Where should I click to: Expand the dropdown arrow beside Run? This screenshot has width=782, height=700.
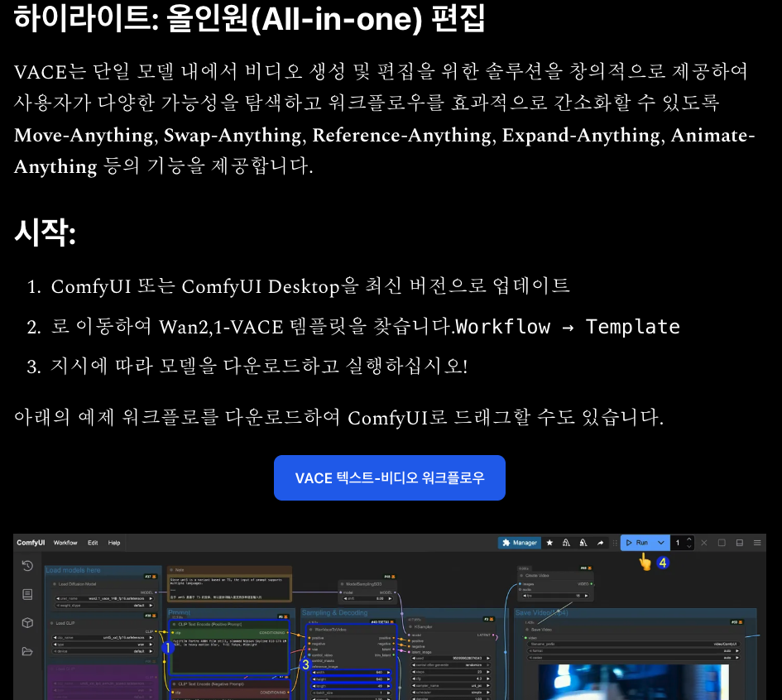(x=660, y=543)
